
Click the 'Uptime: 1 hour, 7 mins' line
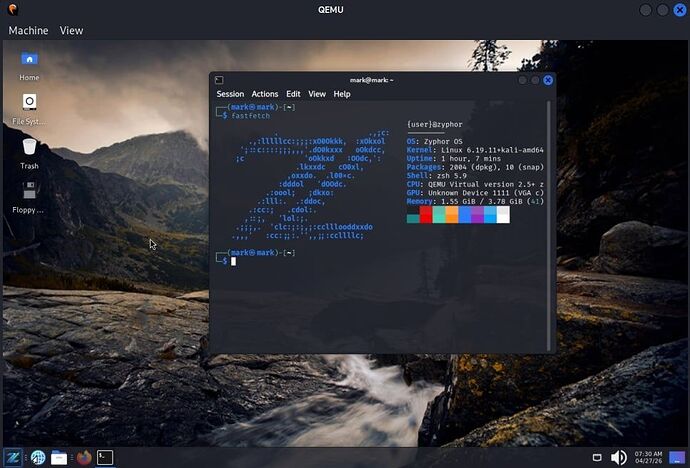click(x=454, y=159)
